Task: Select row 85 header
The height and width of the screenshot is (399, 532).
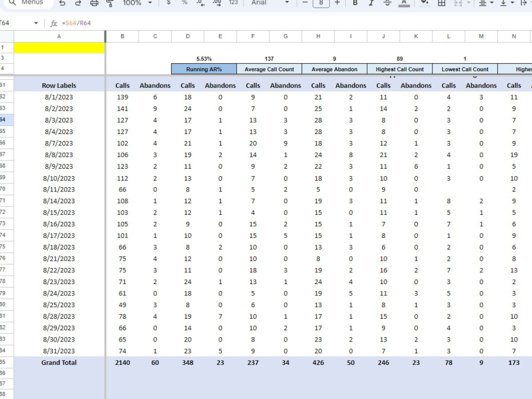Action: [6, 362]
